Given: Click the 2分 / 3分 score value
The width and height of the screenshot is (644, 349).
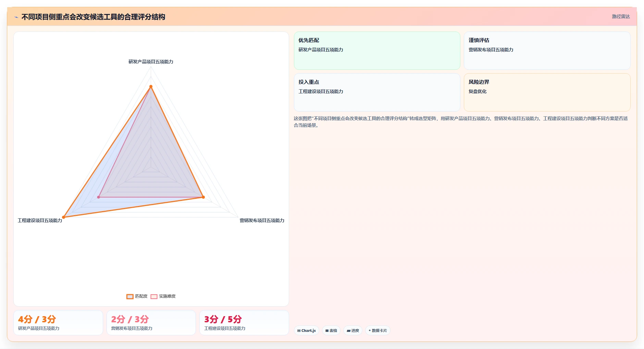Looking at the screenshot, I should (x=130, y=319).
